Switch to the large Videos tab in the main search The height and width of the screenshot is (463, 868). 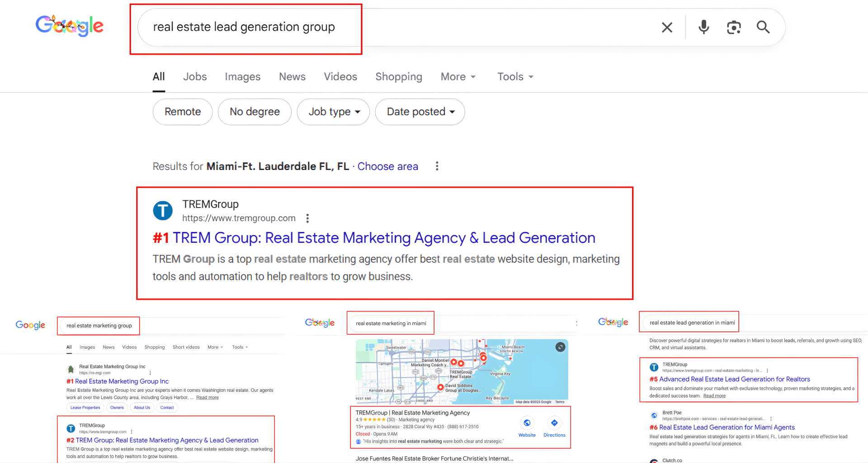tap(340, 77)
